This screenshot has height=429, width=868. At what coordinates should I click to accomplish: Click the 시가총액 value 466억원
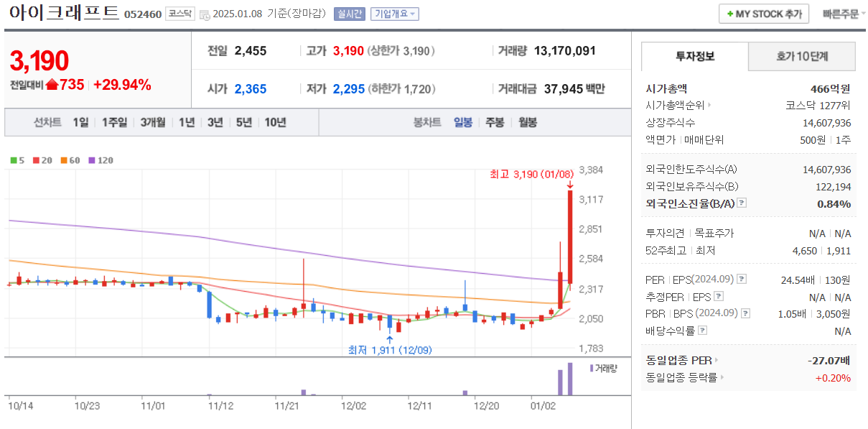coord(830,89)
